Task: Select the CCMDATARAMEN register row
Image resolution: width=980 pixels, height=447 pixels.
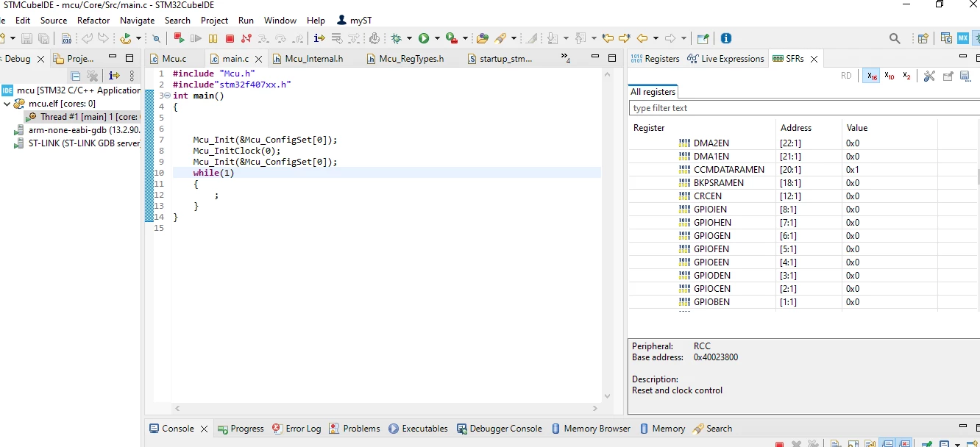Action: tap(804, 170)
